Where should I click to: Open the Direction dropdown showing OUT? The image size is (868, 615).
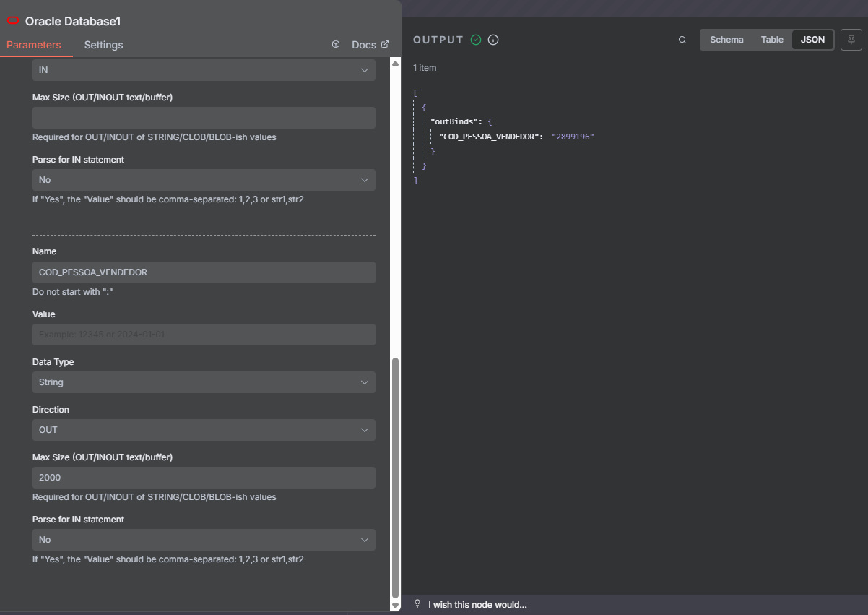click(x=204, y=430)
